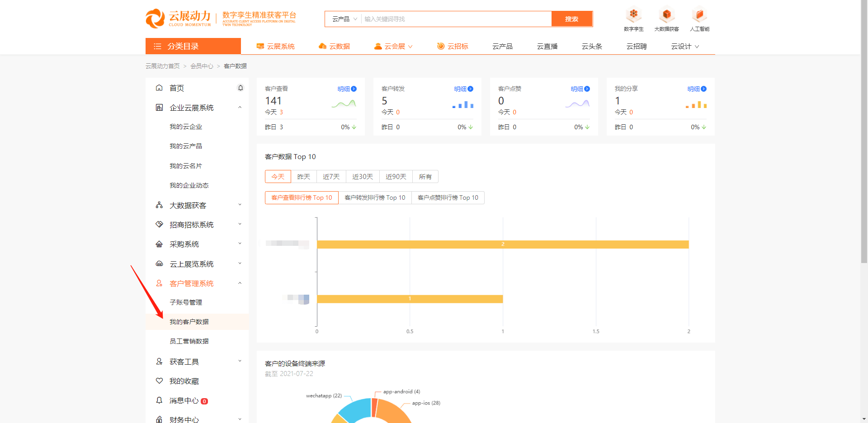Click the 搜索 search button
Screen dimensions: 868x423
click(x=571, y=19)
